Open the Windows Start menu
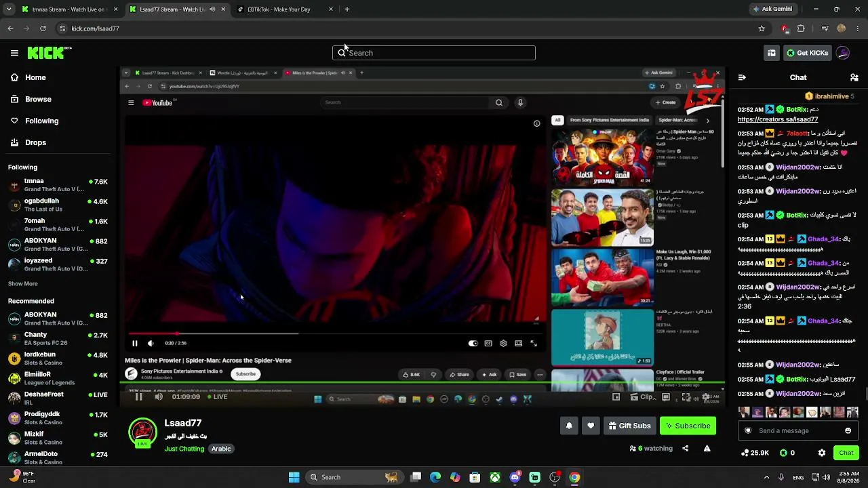Screen dimensions: 868x488 pyautogui.click(x=294, y=477)
